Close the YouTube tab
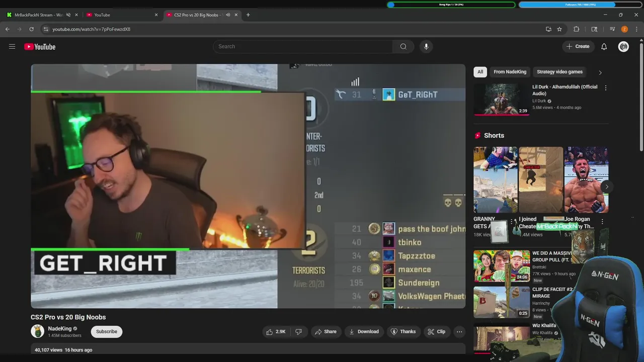Viewport: 644px width, 362px height. pyautogui.click(x=156, y=15)
